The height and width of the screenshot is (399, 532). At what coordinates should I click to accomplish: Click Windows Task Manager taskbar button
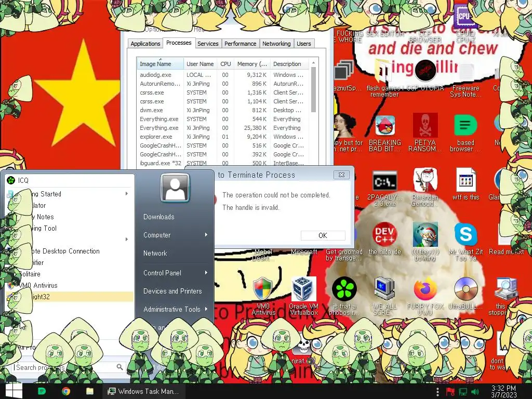click(143, 391)
